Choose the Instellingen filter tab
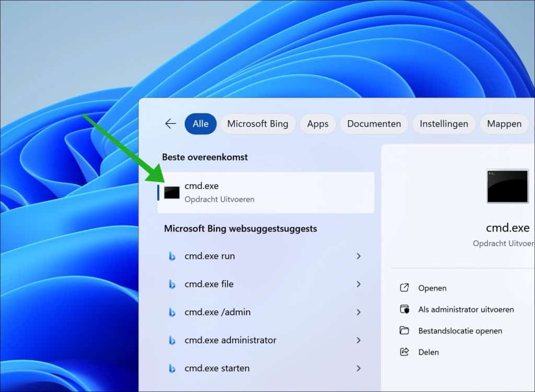Image resolution: width=535 pixels, height=392 pixels. (444, 123)
